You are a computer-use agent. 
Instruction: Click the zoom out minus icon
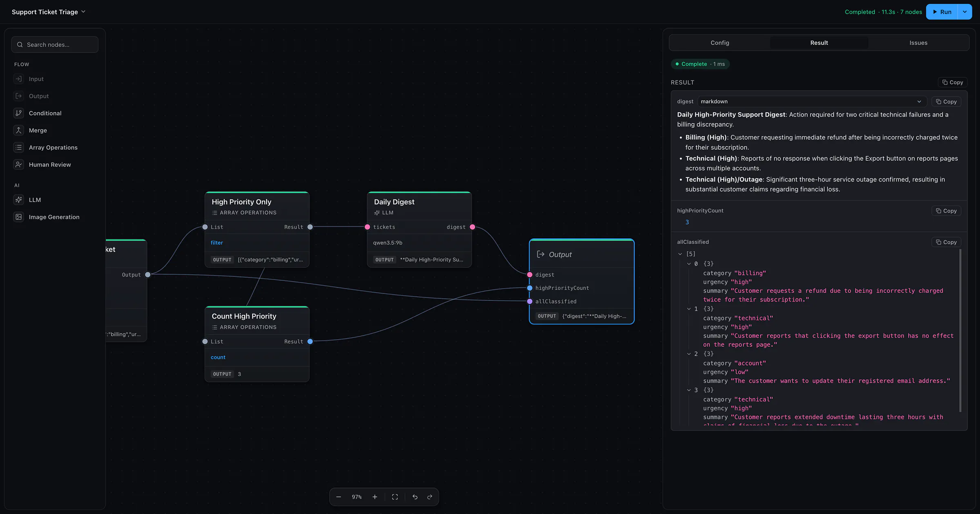[339, 497]
